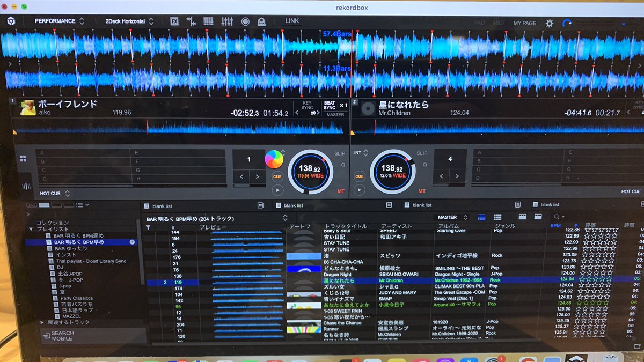
Task: Play deck 1 with the play button
Action: point(277,190)
